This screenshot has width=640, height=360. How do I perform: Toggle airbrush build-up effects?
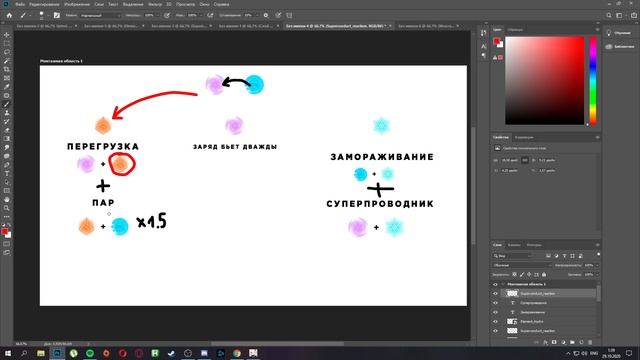(x=210, y=16)
